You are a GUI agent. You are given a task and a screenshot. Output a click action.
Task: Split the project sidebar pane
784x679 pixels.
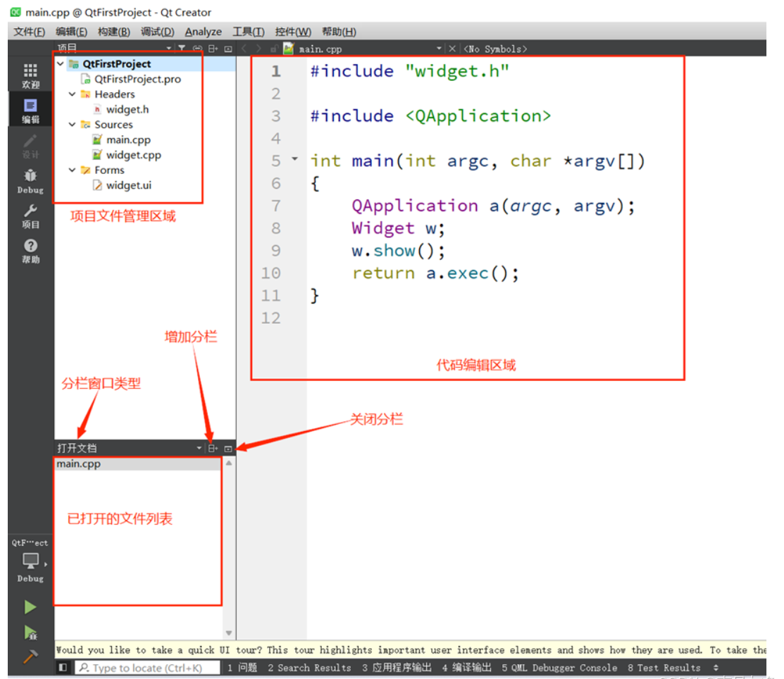tap(213, 49)
